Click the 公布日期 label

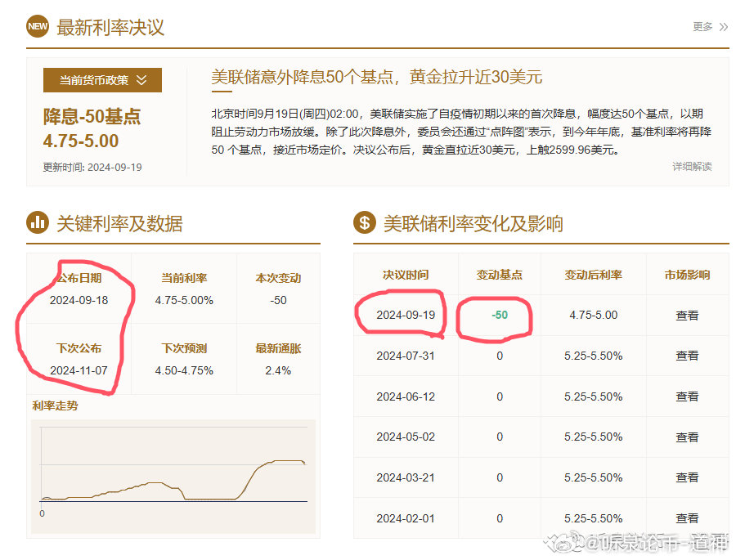(79, 278)
